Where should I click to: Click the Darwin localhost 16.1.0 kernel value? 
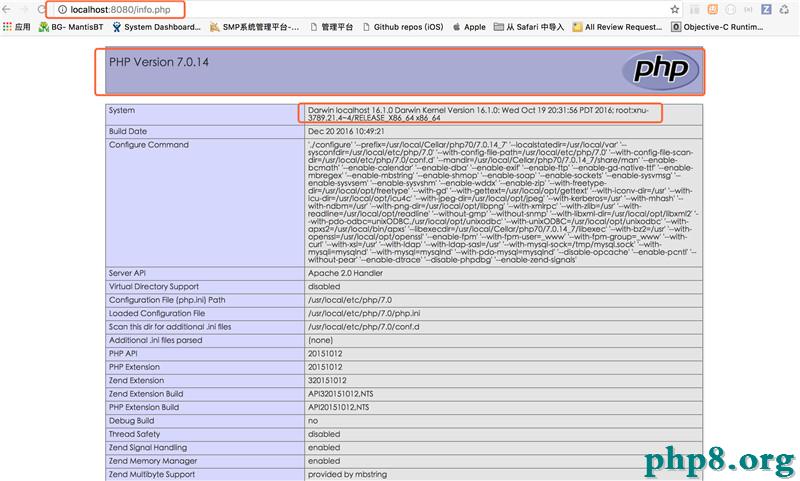478,114
